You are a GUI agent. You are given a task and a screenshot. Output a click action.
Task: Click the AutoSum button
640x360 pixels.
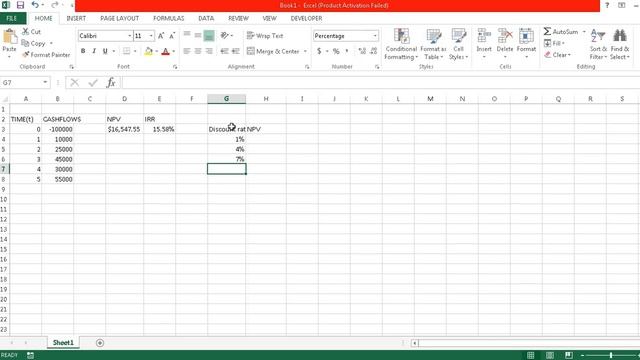(x=561, y=31)
